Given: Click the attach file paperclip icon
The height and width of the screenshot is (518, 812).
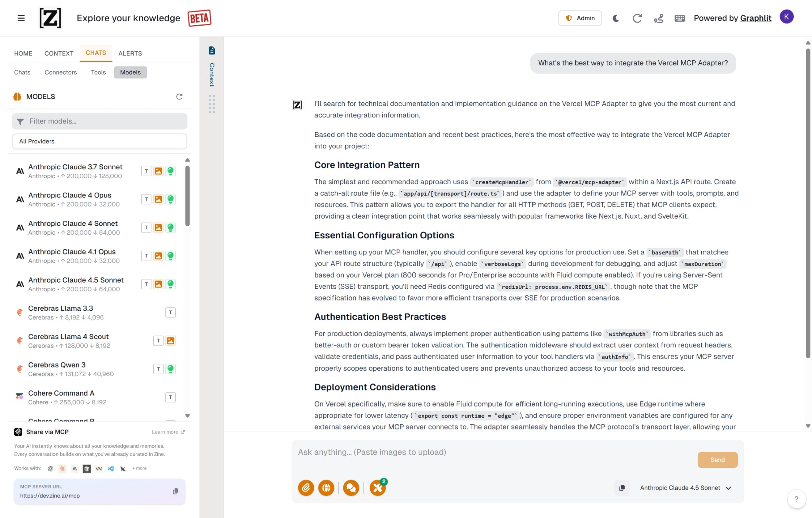Looking at the screenshot, I should pos(306,488).
